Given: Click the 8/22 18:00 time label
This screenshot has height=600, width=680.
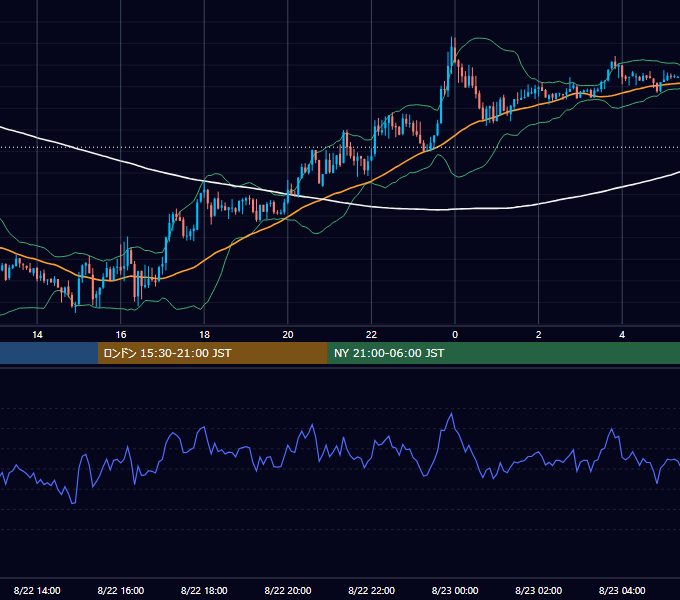Looking at the screenshot, I should [x=204, y=590].
